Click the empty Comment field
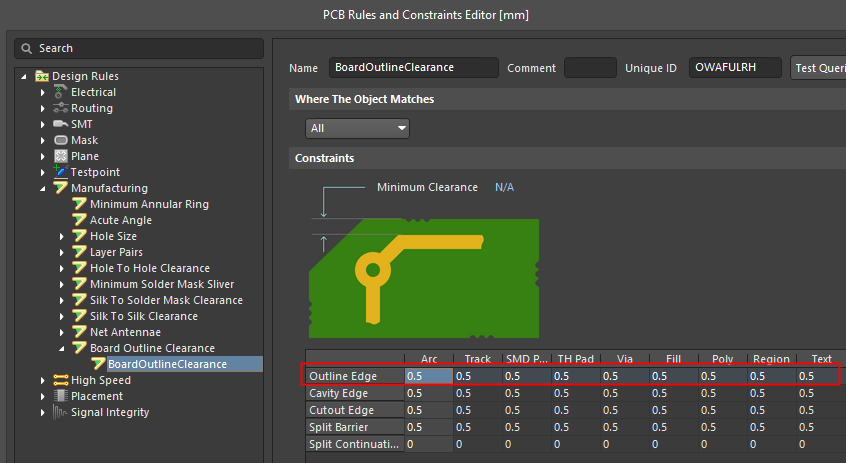The image size is (846, 463). (590, 68)
